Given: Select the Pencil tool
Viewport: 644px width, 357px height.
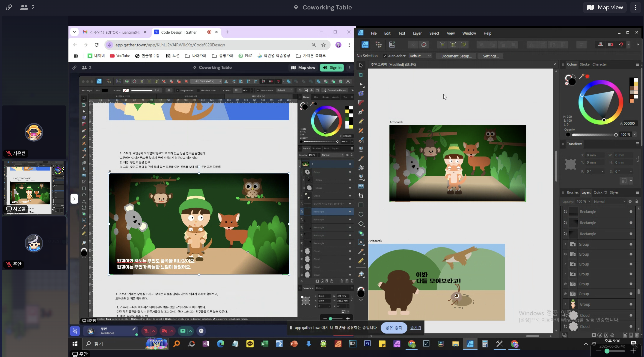Looking at the screenshot, I should pos(361,121).
